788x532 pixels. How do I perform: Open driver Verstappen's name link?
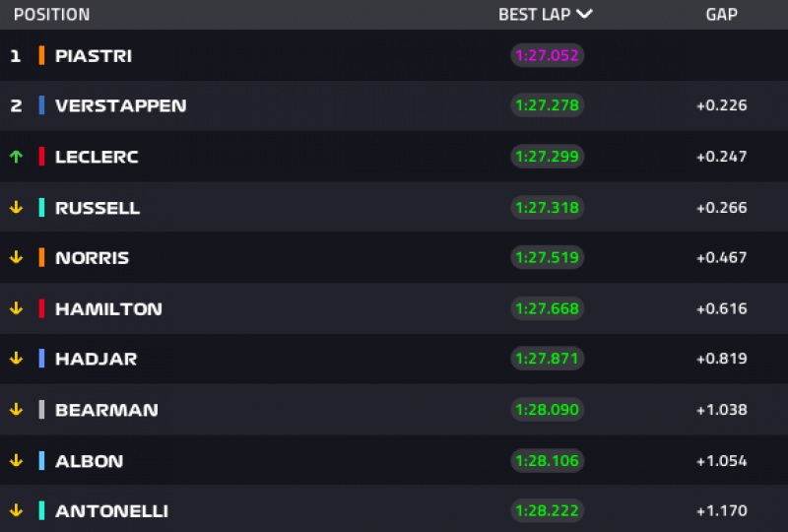120,106
